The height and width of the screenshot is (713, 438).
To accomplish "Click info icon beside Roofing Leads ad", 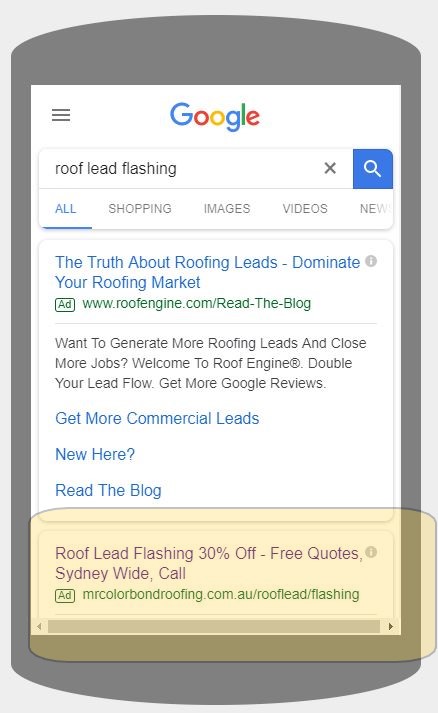I will (371, 261).
